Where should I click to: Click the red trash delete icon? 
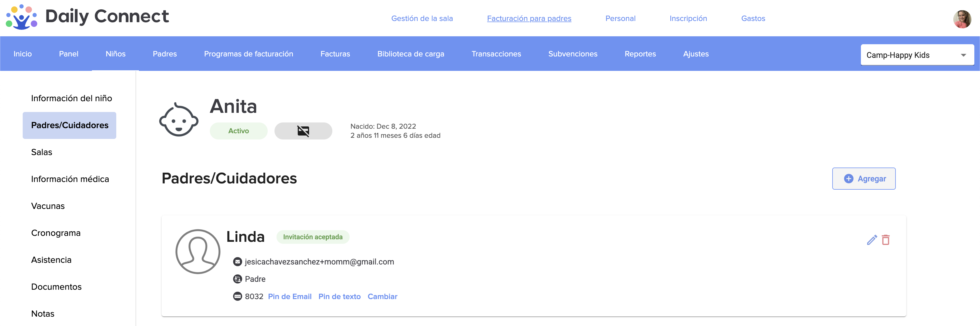886,240
